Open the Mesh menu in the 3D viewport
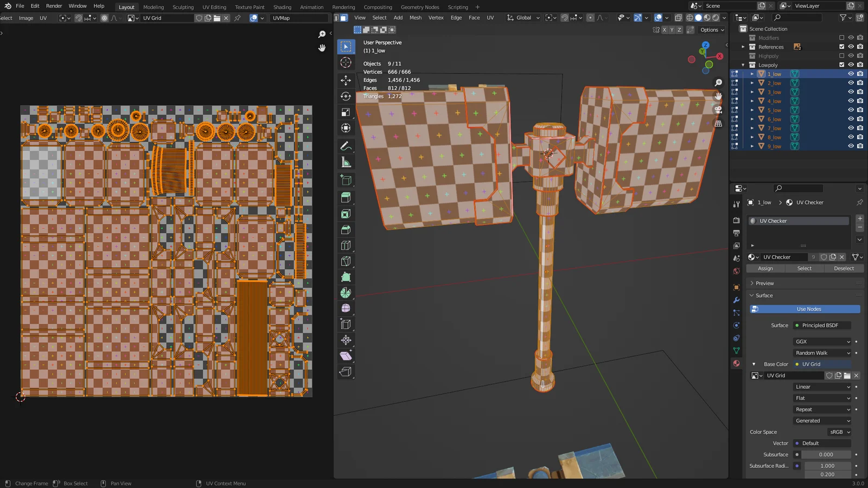 click(415, 17)
